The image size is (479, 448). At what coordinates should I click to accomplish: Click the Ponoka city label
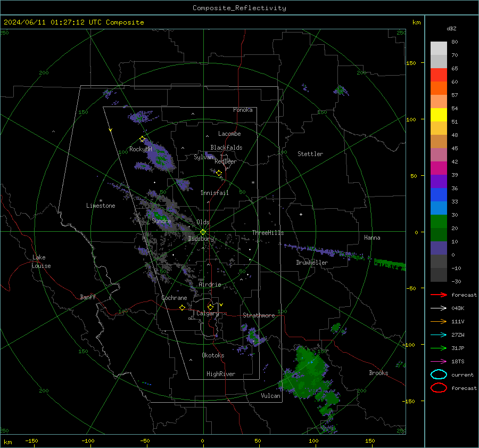243,110
